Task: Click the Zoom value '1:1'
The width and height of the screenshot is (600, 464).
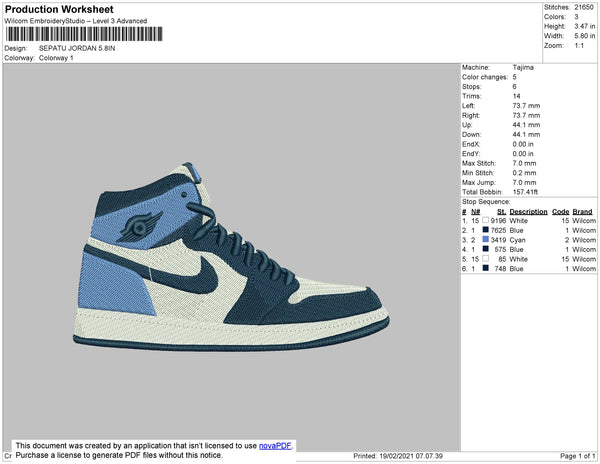Action: 579,46
